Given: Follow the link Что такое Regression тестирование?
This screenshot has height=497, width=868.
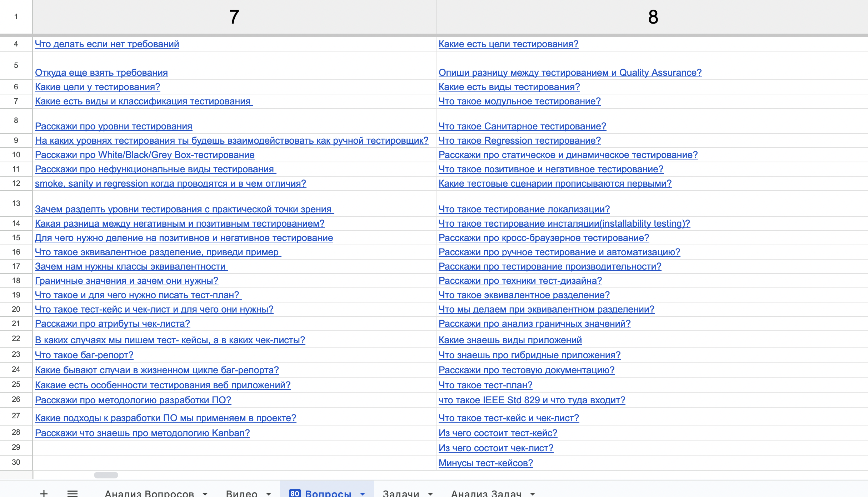Looking at the screenshot, I should (519, 141).
